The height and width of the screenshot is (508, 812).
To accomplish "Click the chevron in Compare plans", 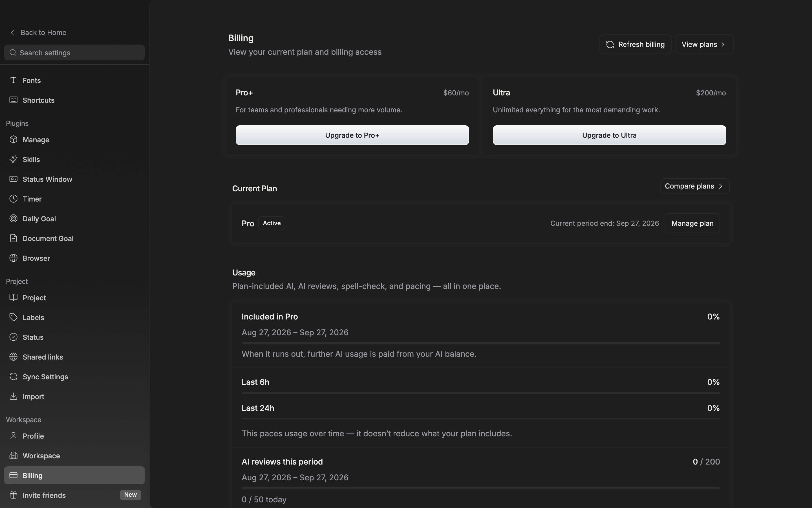I will coord(720,186).
